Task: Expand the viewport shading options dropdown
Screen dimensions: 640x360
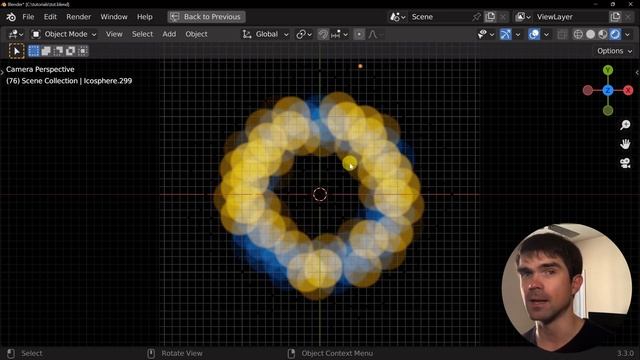Action: coord(627,34)
